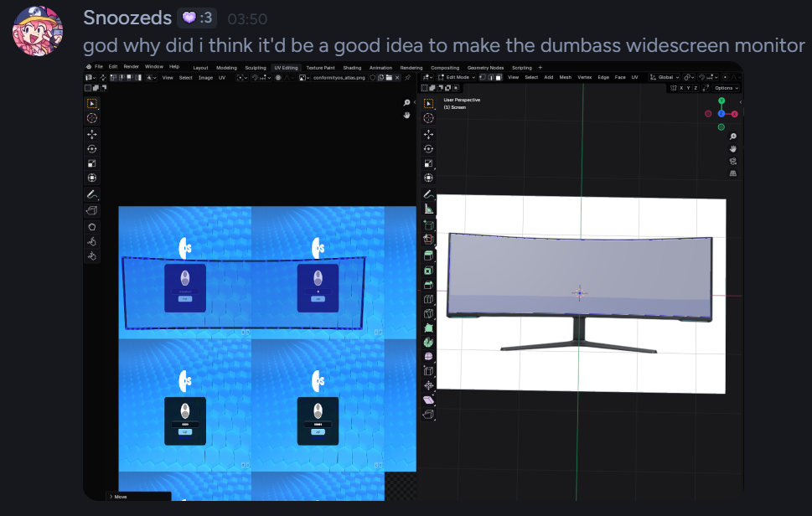Image resolution: width=812 pixels, height=516 pixels.
Task: Unlink the conformityos_atlas.png image
Action: 397,78
